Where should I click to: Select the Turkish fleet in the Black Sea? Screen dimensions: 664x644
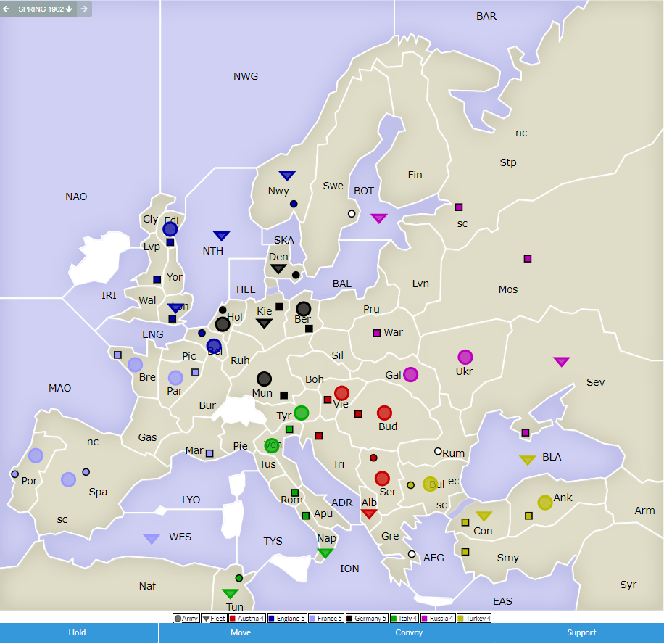[x=527, y=460]
